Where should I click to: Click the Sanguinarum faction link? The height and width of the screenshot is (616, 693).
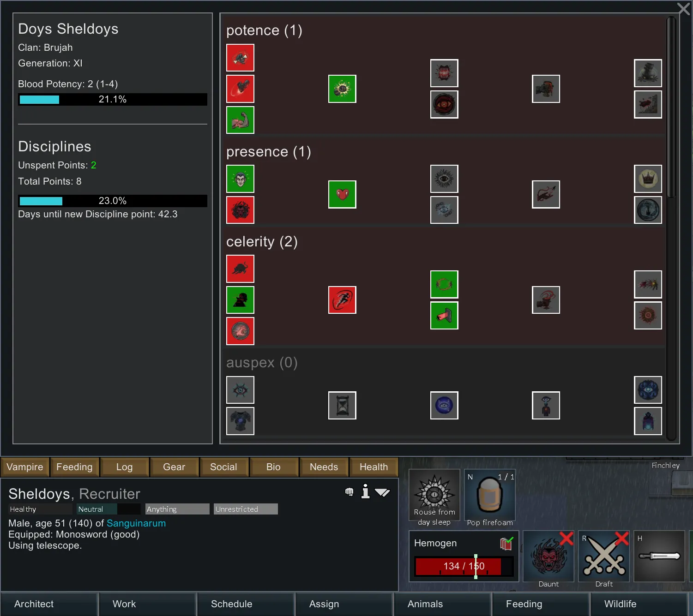point(136,523)
